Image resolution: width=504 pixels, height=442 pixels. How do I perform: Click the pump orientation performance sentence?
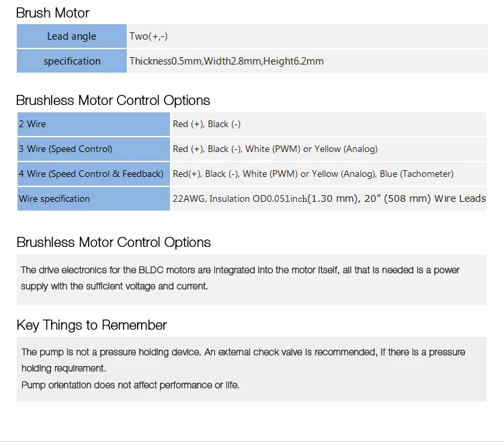click(x=130, y=385)
